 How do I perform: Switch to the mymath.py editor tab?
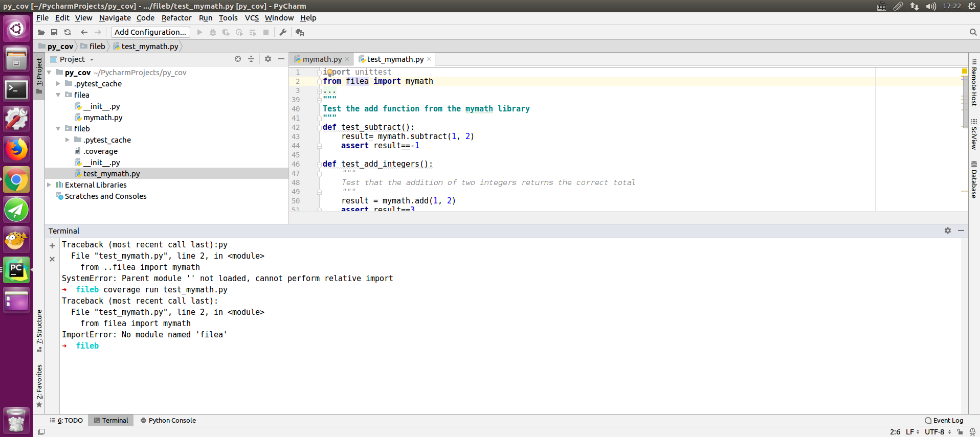[x=321, y=59]
